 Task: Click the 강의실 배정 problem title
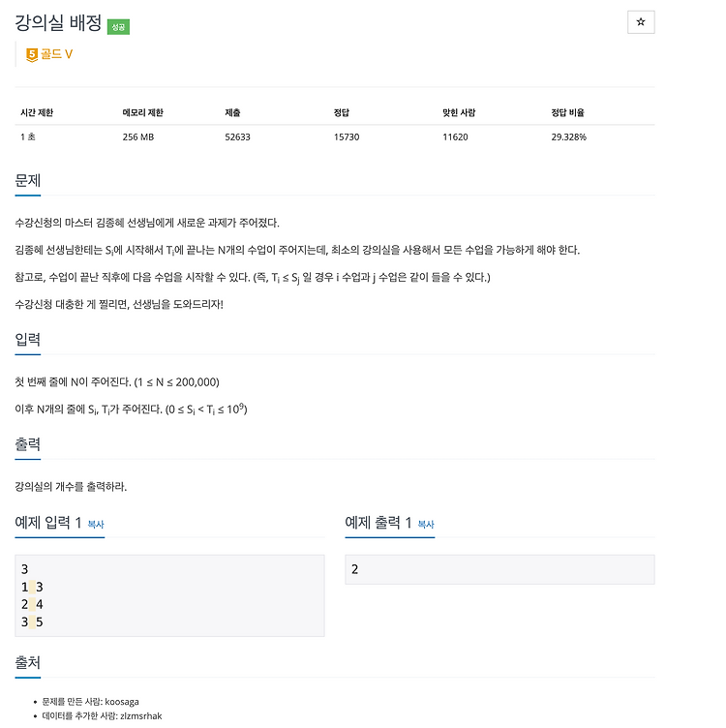tap(58, 22)
